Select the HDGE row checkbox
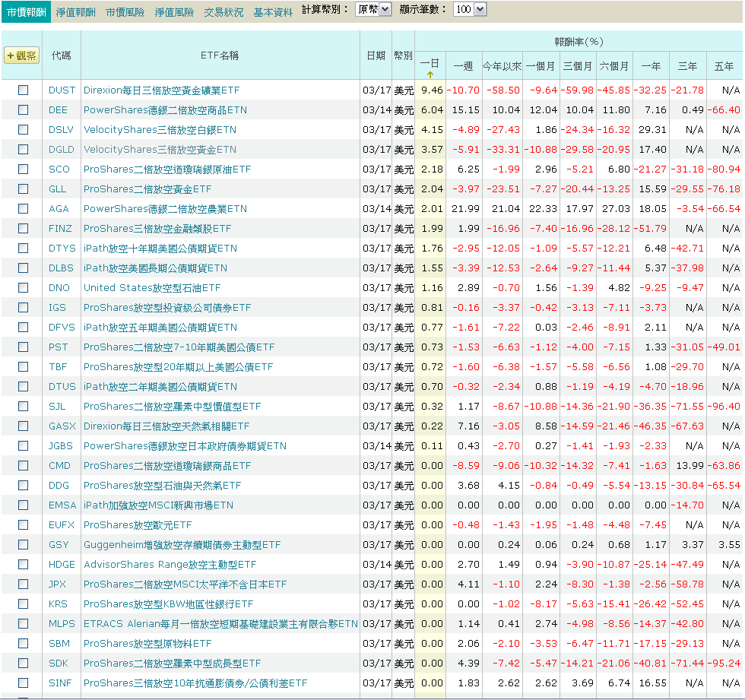745x700 pixels. pyautogui.click(x=23, y=564)
